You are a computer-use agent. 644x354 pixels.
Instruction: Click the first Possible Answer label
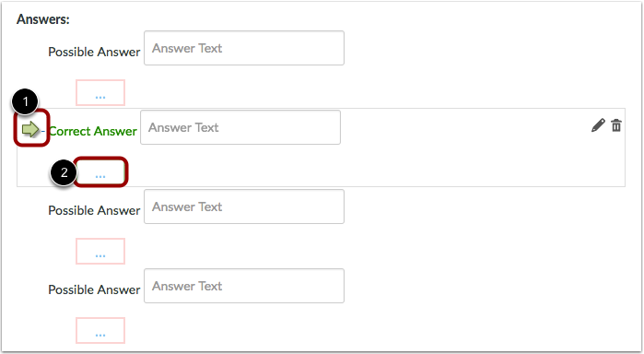pyautogui.click(x=94, y=52)
